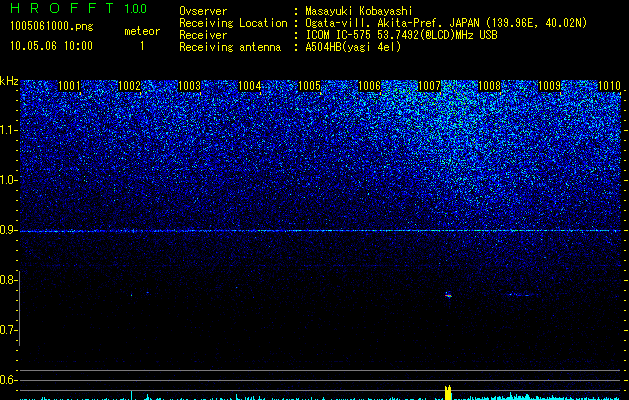Click the Receiving antenna field label

230,47
